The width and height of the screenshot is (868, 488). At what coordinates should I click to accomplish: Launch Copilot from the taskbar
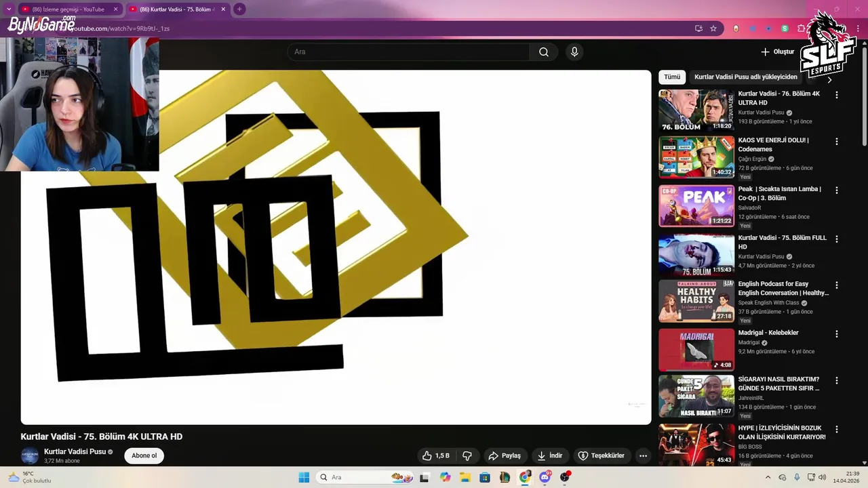pyautogui.click(x=445, y=477)
